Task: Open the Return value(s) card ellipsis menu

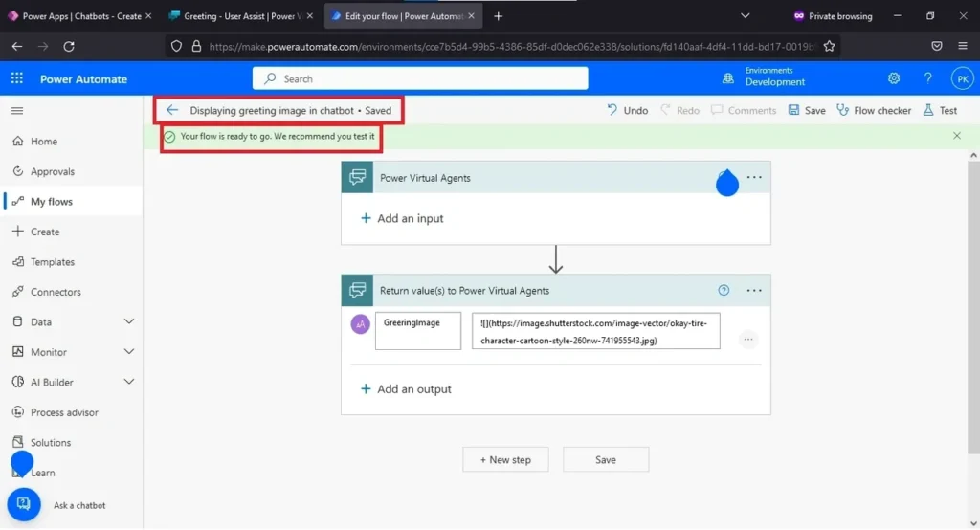Action: tap(754, 290)
